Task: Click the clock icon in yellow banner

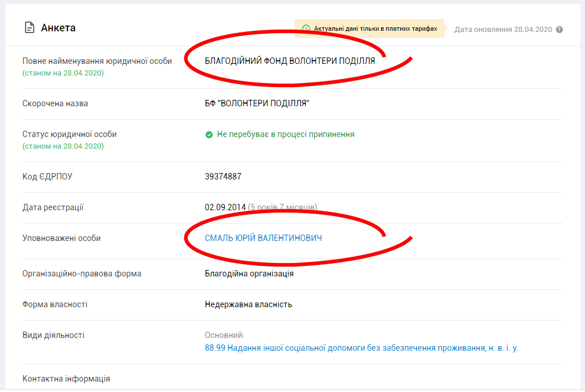Action: coord(306,28)
